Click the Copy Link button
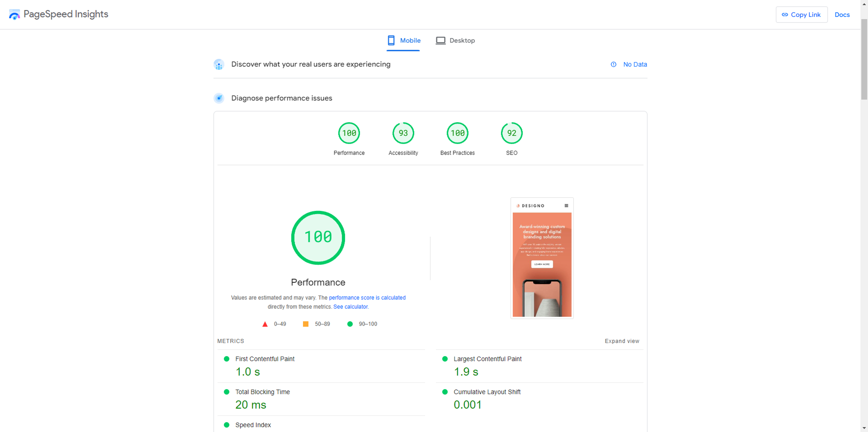Viewport: 868px width, 432px height. (x=801, y=14)
